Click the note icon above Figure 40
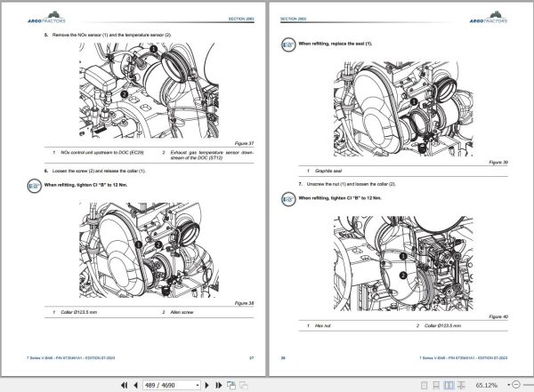Image resolution: width=534 pixels, height=392 pixels. coord(288,199)
